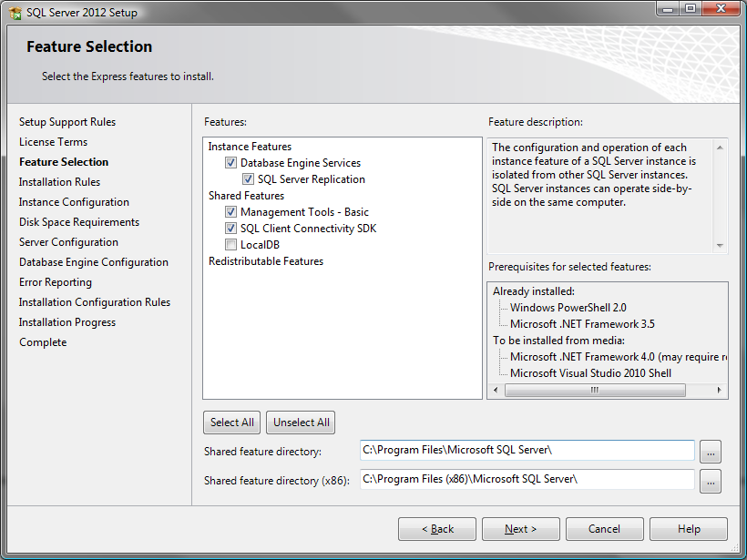Click Microsoft Visual Studio 2010 Shell prerequisite
Screen dimensions: 747x560
[x=590, y=373]
